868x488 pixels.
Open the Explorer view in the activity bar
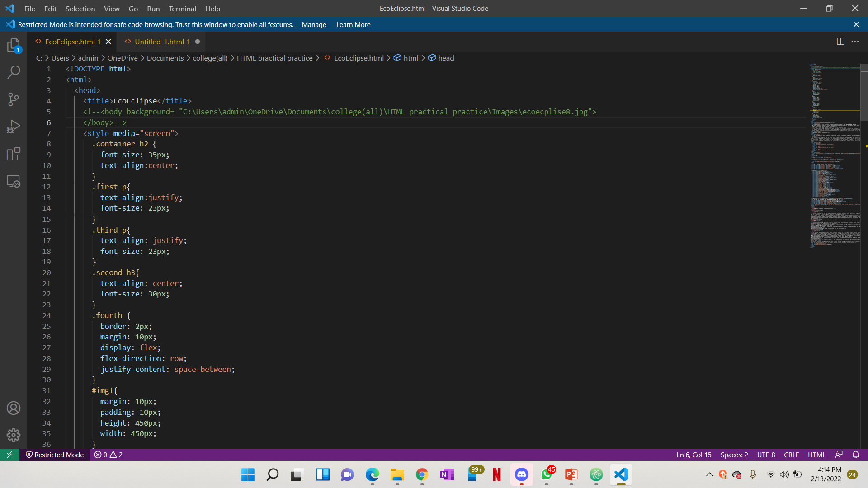click(14, 45)
